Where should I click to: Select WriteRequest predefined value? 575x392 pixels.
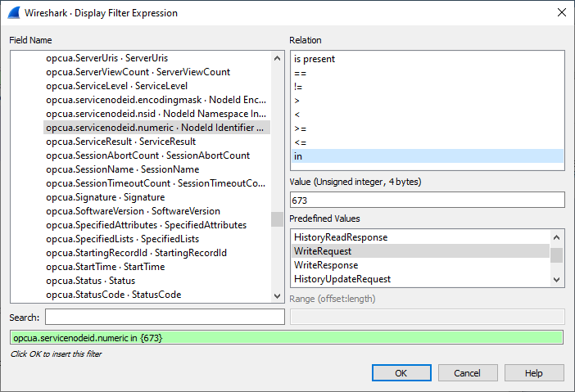click(x=420, y=251)
